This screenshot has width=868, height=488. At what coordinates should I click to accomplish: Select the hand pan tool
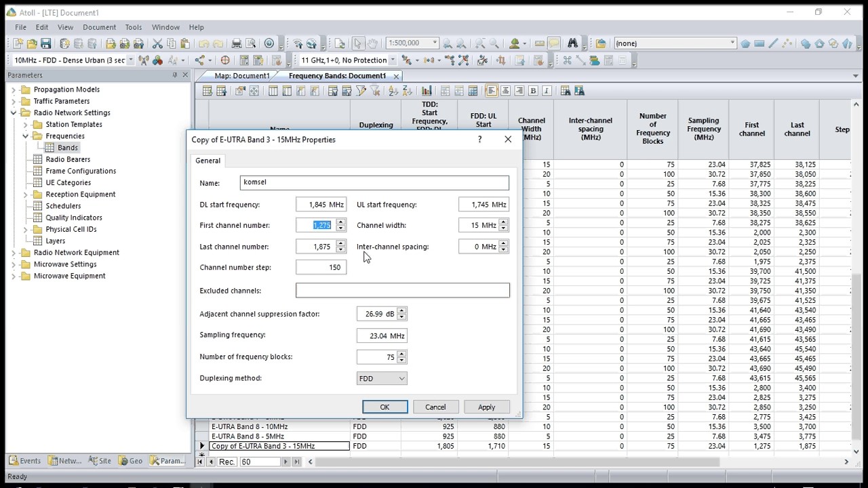(372, 43)
